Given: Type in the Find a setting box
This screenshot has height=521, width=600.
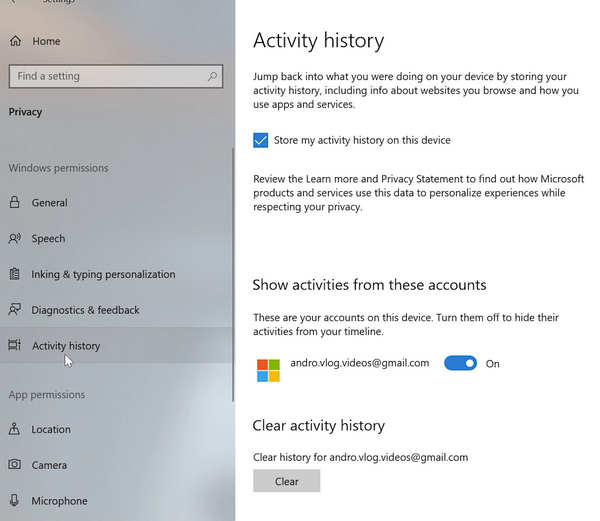Looking at the screenshot, I should tap(105, 76).
